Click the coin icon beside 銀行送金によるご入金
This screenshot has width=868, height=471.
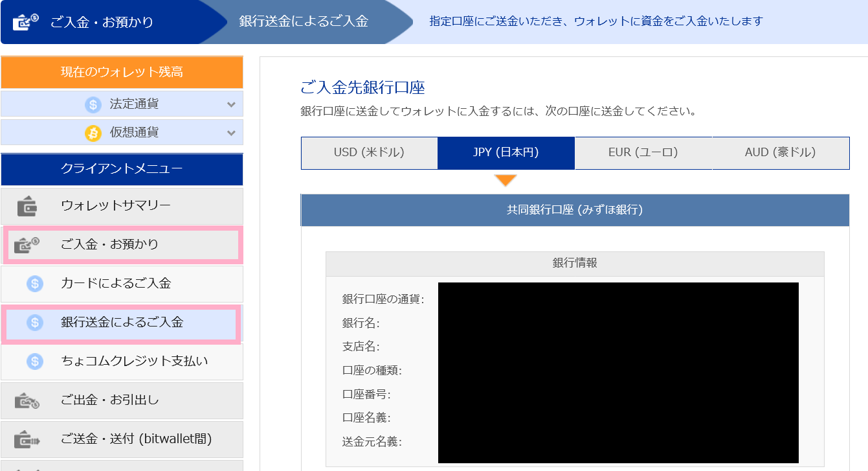35,323
